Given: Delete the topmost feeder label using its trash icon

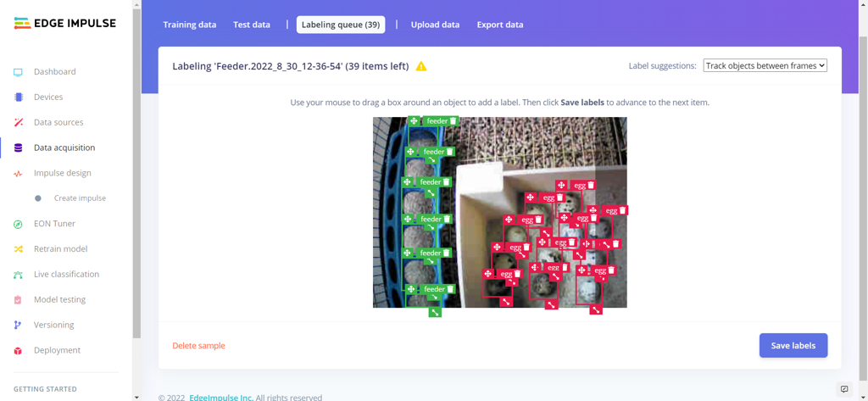Looking at the screenshot, I should [453, 121].
